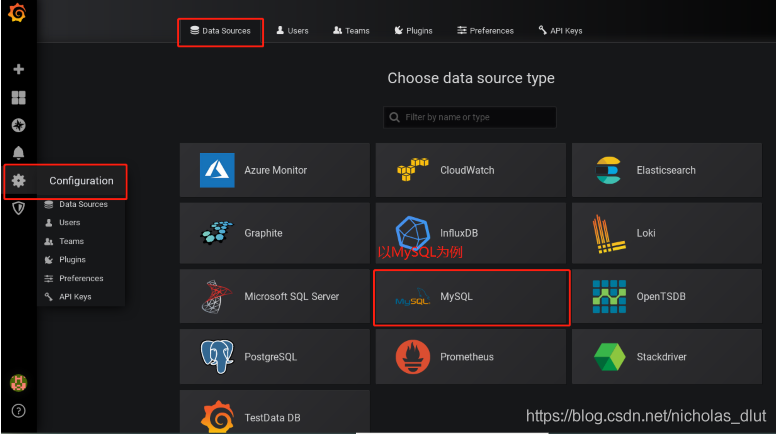
Task: Switch to the Teams tab
Action: pos(351,31)
